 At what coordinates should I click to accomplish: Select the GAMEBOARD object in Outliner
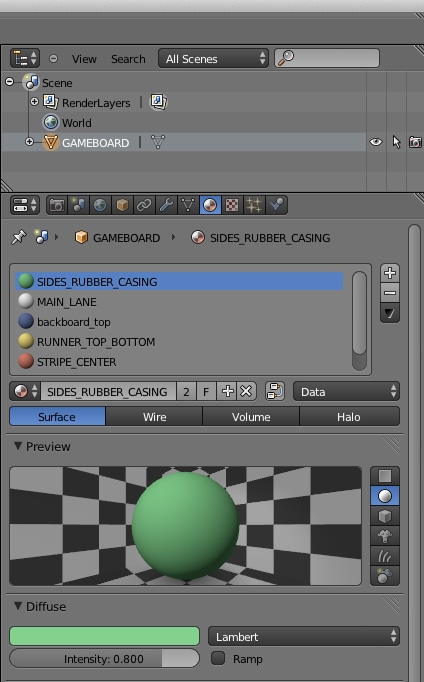pos(95,143)
